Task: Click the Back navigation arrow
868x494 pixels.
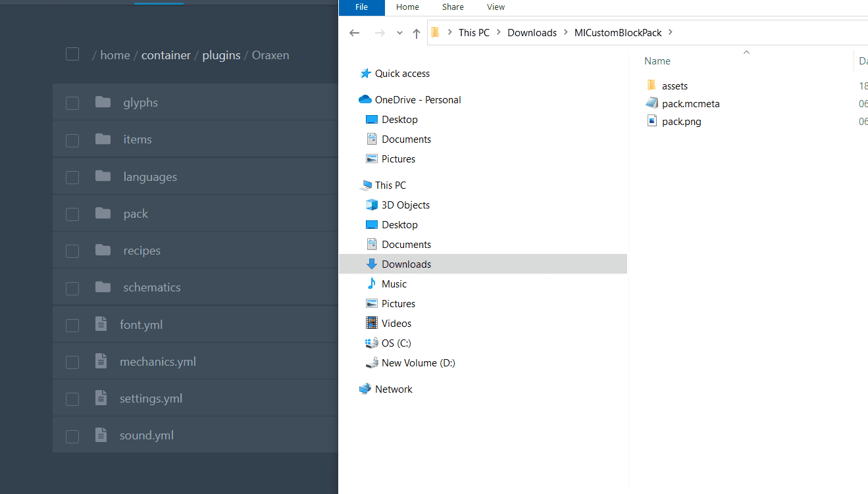Action: (x=355, y=33)
